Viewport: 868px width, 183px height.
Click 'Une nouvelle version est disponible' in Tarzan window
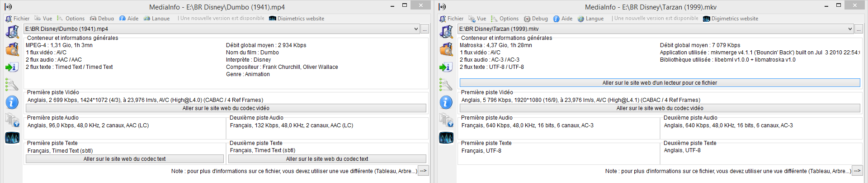[656, 19]
